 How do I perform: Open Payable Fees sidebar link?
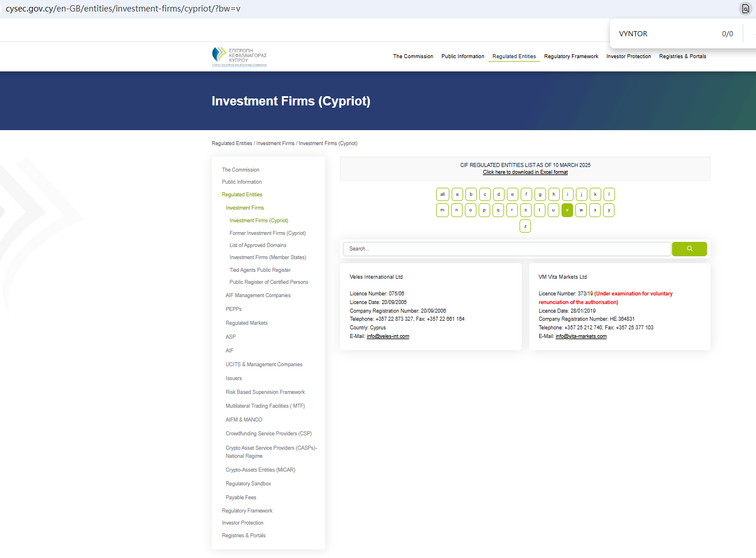click(241, 498)
